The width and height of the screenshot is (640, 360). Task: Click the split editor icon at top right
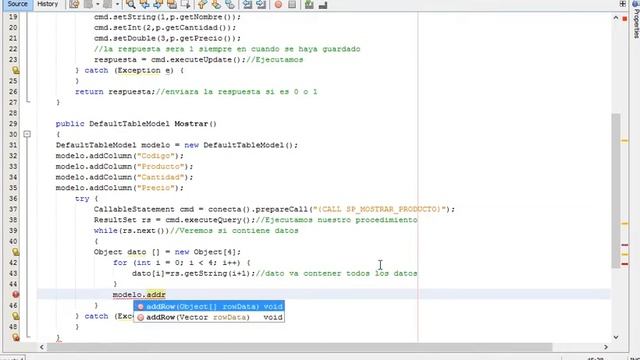point(622,4)
